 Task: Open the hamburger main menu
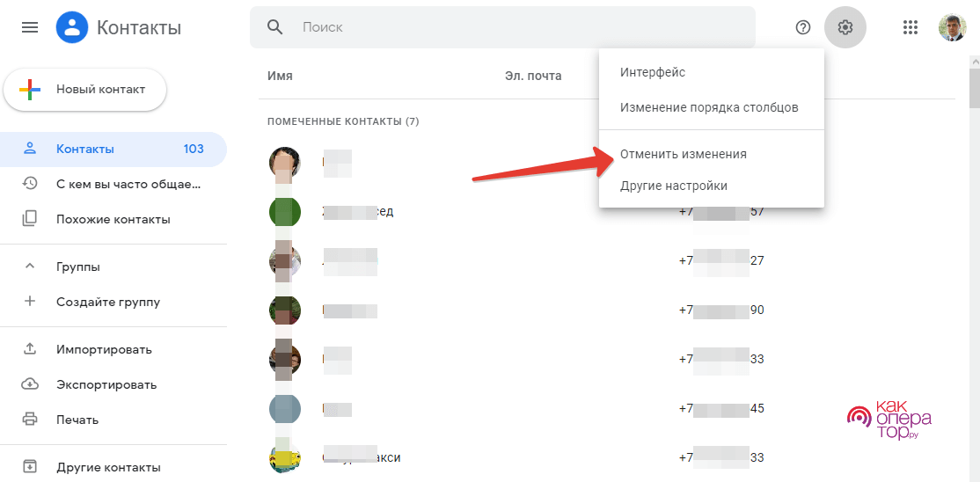point(29,27)
